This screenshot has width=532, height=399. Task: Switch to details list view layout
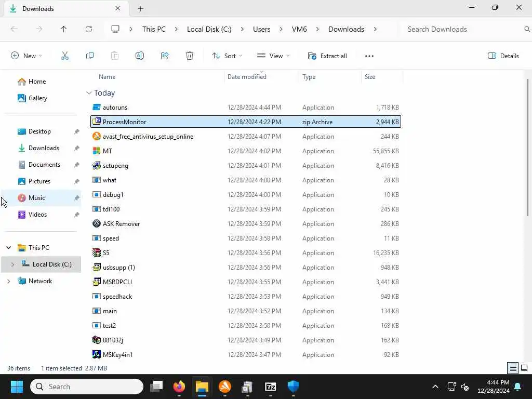click(x=513, y=368)
